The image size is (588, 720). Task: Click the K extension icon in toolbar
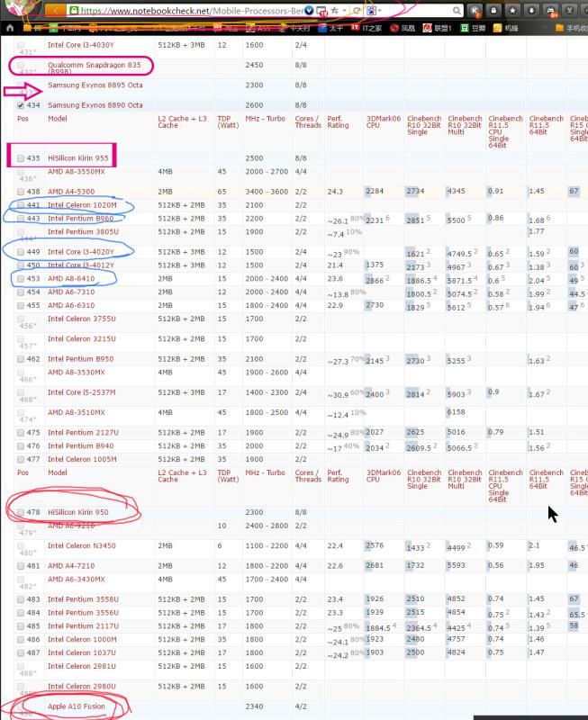(475, 11)
